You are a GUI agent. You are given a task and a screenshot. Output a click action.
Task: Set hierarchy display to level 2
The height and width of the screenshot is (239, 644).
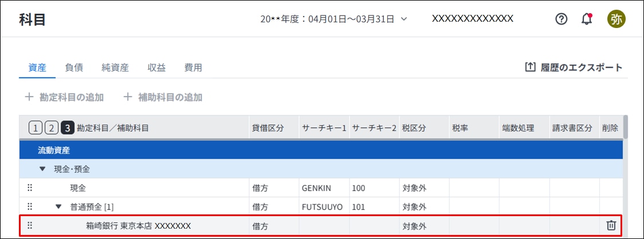click(x=52, y=128)
